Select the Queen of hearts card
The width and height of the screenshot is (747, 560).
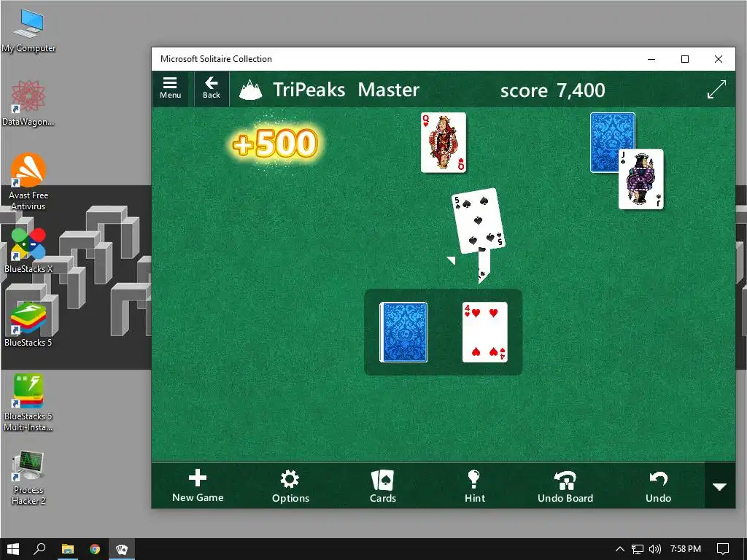[x=443, y=142]
